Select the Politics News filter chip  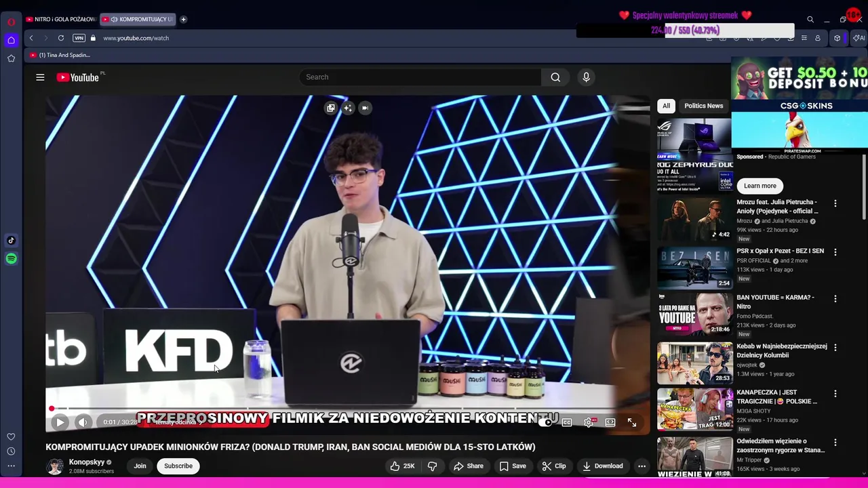click(x=704, y=106)
